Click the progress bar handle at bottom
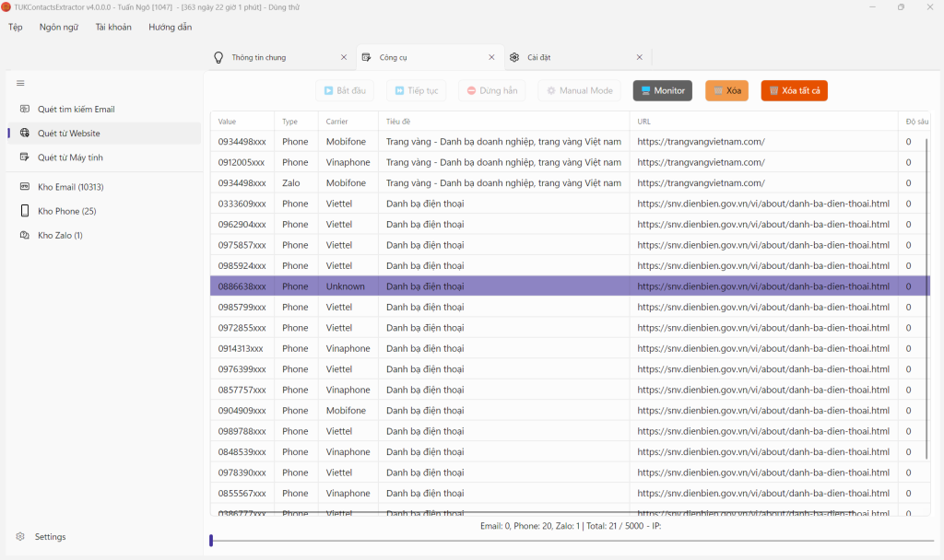 (211, 541)
